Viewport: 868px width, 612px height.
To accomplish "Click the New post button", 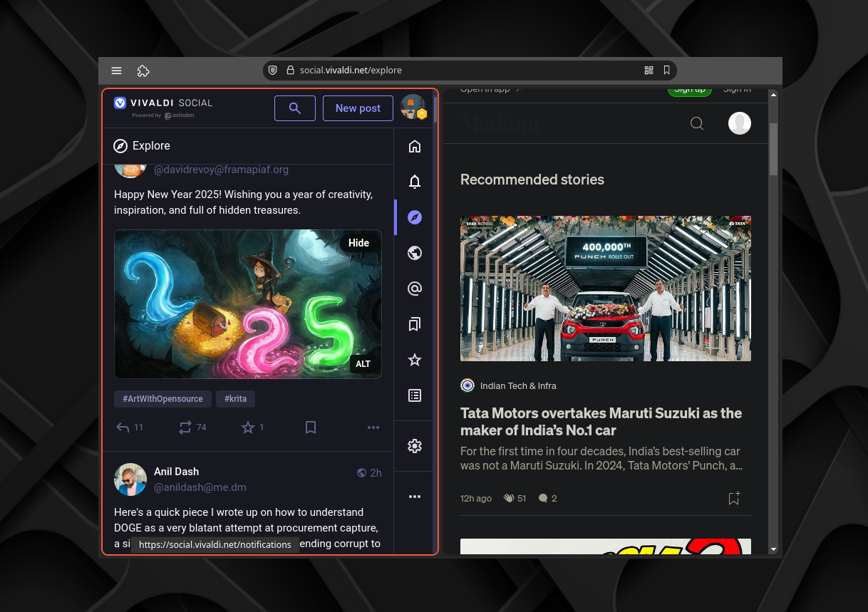I will pos(358,108).
